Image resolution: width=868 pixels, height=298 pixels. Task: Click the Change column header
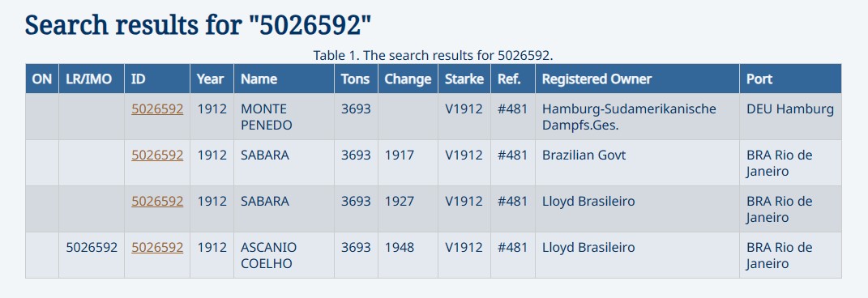click(408, 79)
